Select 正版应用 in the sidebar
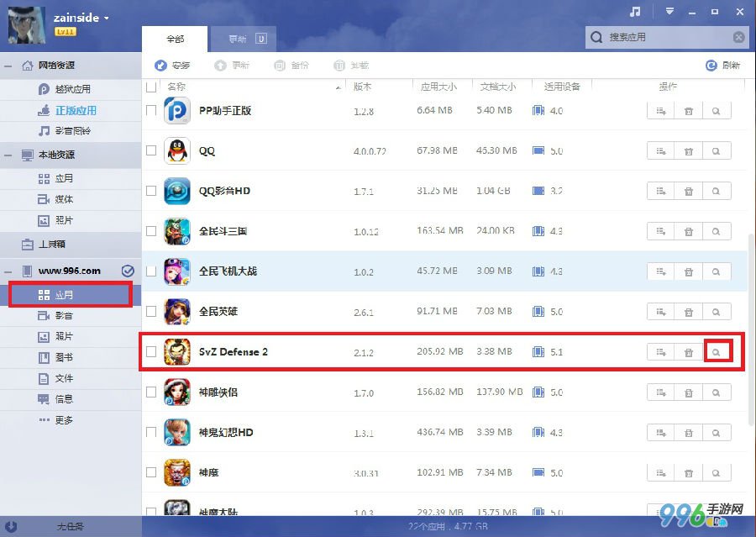756x537 pixels. pos(71,110)
